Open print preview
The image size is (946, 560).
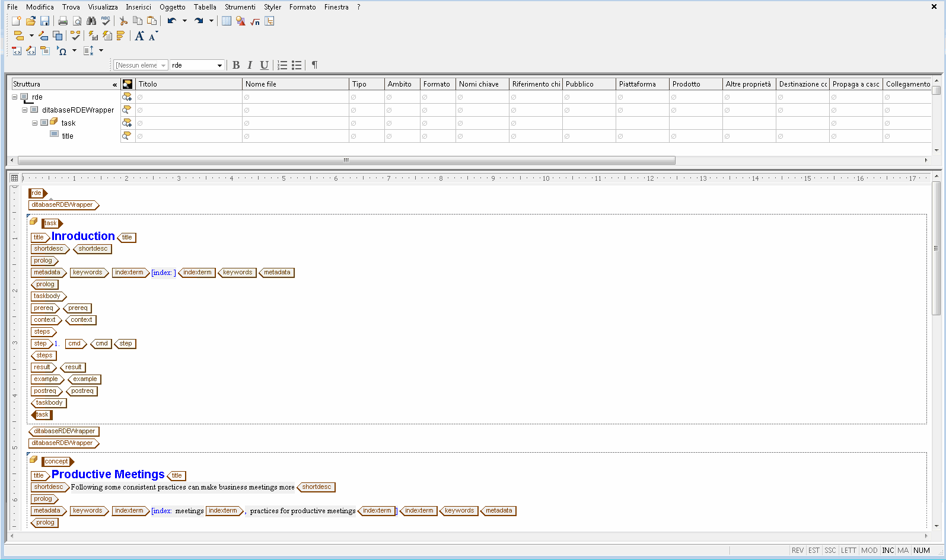[x=77, y=21]
